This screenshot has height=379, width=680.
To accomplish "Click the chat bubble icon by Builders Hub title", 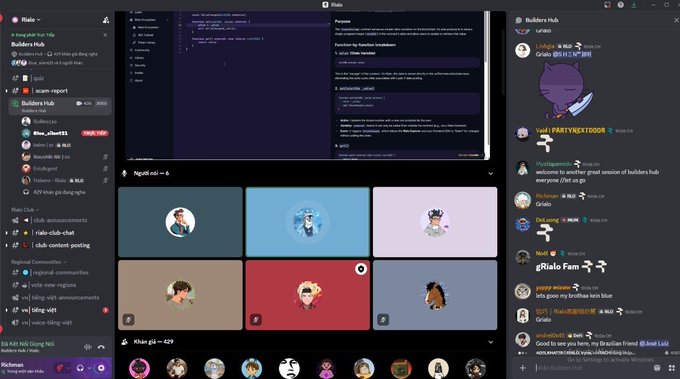I will [x=518, y=20].
